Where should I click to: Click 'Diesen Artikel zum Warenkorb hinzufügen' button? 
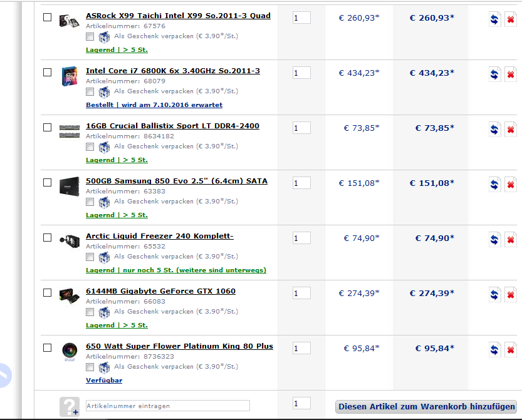[426, 407]
